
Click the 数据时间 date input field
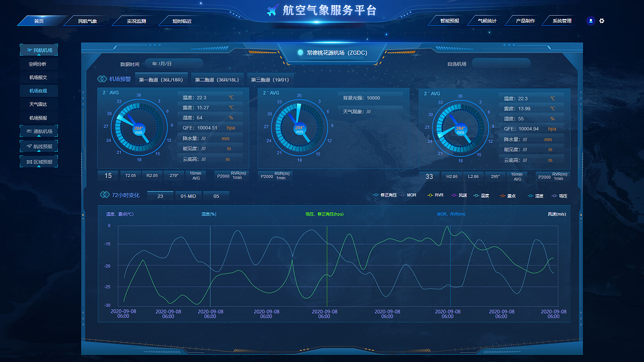click(x=174, y=63)
